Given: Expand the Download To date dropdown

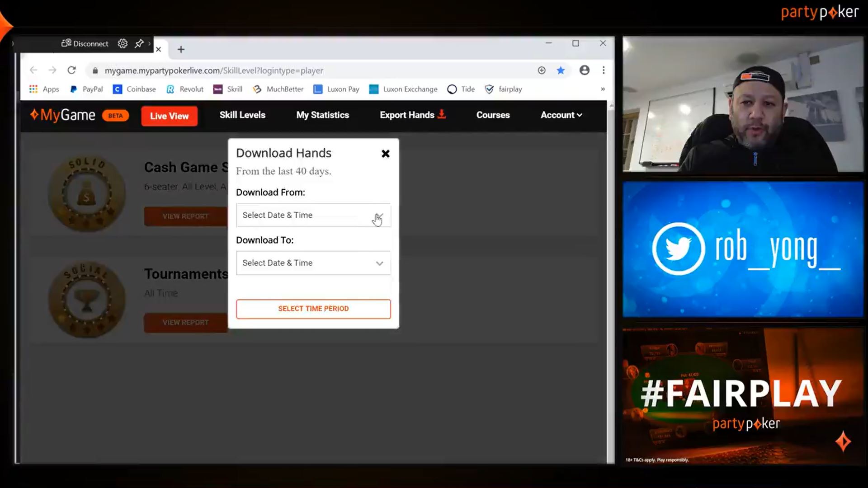Looking at the screenshot, I should click(x=313, y=263).
